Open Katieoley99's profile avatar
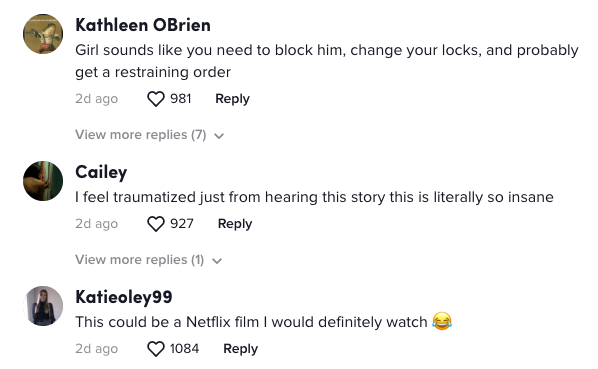Viewport: 598px width, 369px height. [x=43, y=306]
